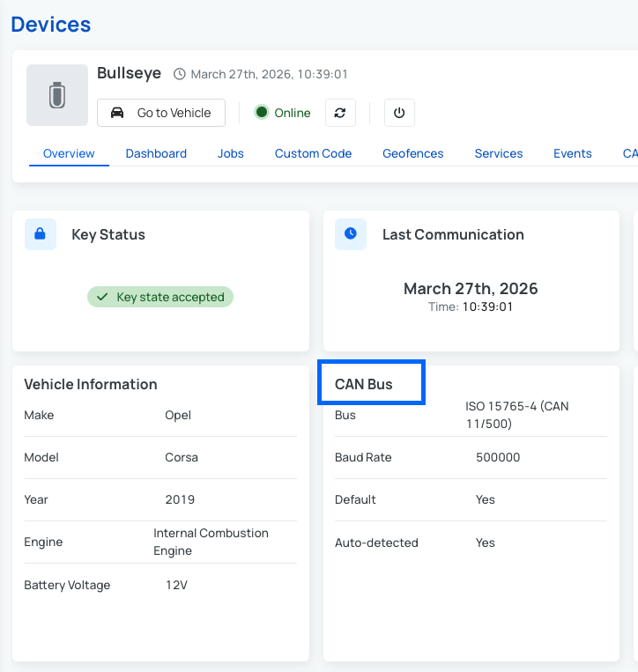This screenshot has height=672, width=638.
Task: Go to the Geofences tab
Action: pyautogui.click(x=412, y=153)
